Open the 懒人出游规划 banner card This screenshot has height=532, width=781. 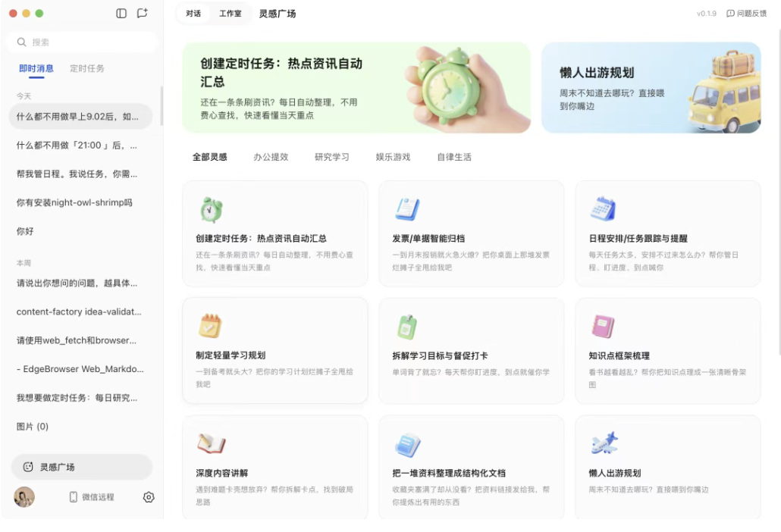[651, 88]
